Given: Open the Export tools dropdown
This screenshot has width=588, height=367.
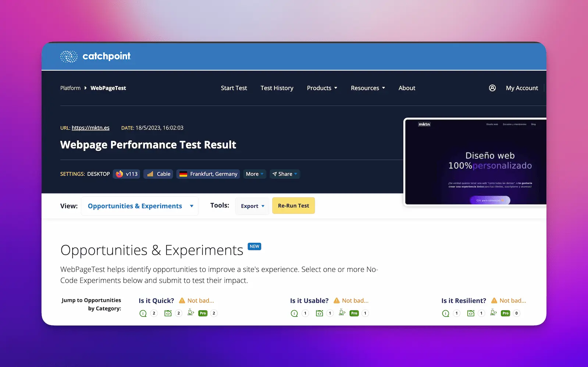Looking at the screenshot, I should point(252,206).
